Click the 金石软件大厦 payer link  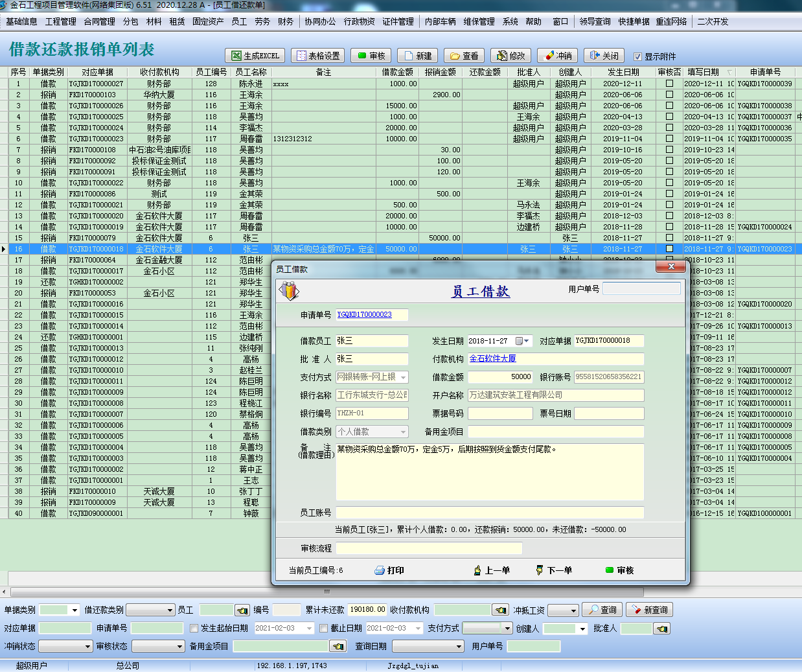pyautogui.click(x=492, y=358)
